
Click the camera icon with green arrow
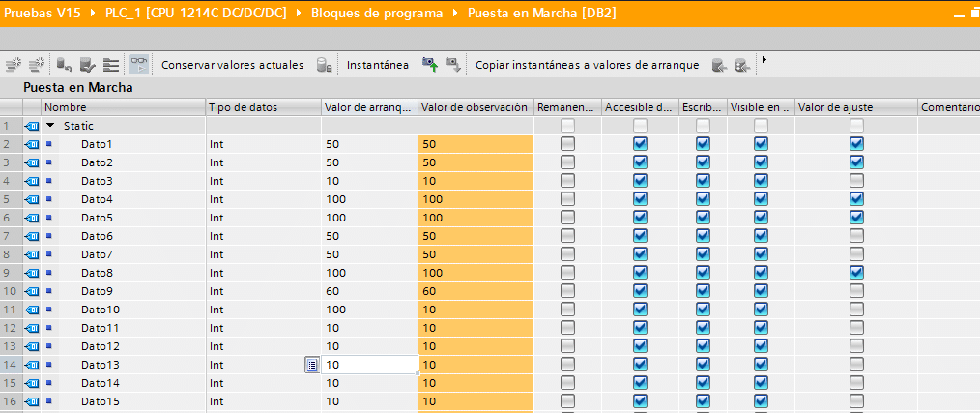[429, 65]
